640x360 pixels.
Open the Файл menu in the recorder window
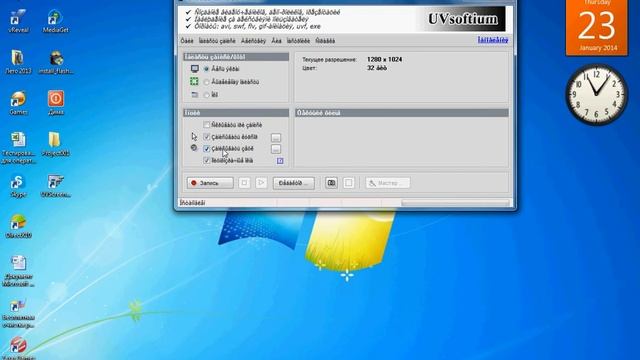pos(187,41)
